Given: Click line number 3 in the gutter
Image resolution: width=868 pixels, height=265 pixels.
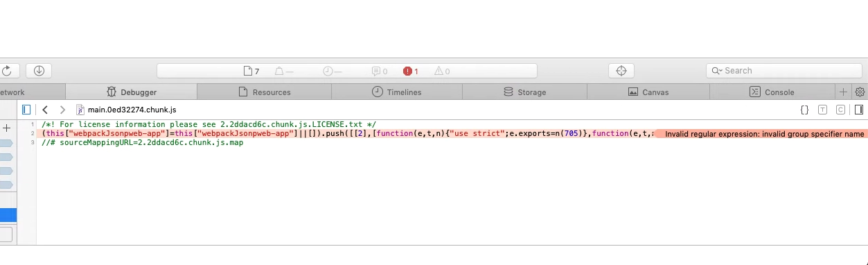Looking at the screenshot, I should point(33,142).
